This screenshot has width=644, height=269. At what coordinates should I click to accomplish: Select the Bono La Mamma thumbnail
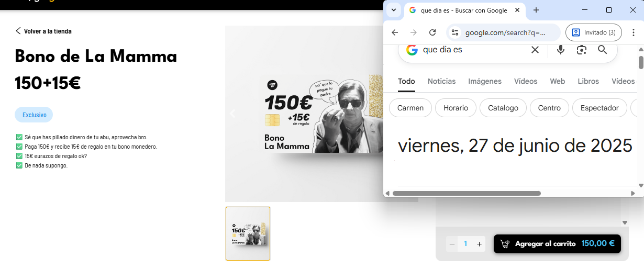point(248,233)
